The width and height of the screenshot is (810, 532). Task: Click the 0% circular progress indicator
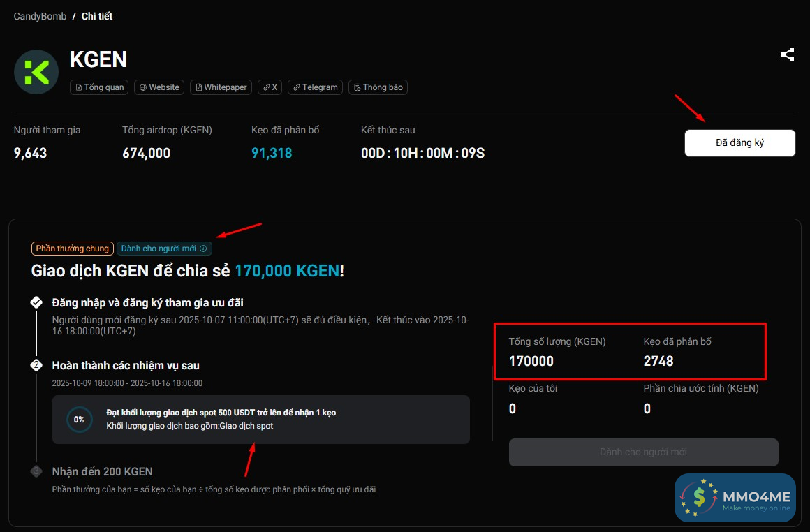click(x=79, y=420)
